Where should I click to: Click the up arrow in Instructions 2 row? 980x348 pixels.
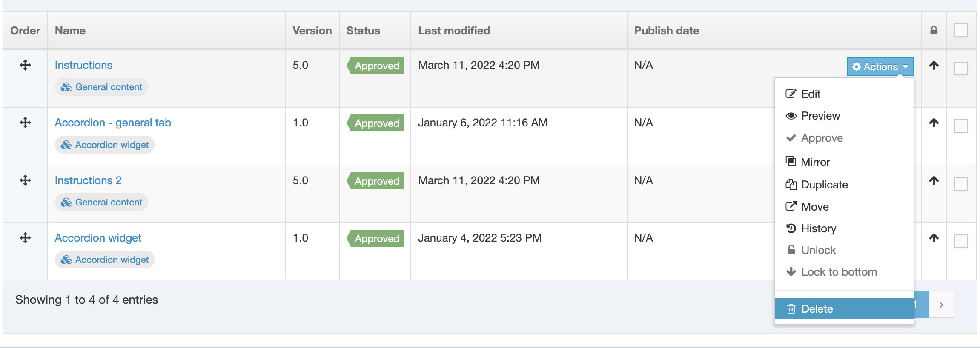click(x=934, y=180)
